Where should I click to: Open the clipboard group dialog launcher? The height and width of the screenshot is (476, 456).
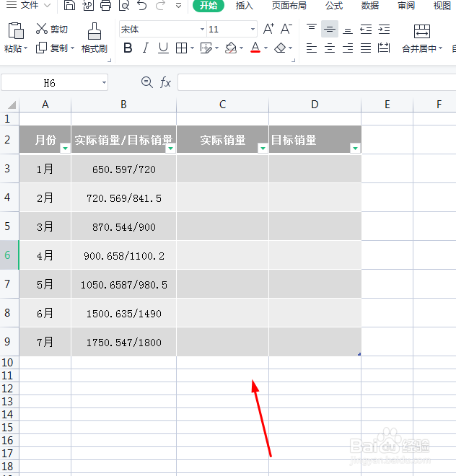[x=110, y=61]
